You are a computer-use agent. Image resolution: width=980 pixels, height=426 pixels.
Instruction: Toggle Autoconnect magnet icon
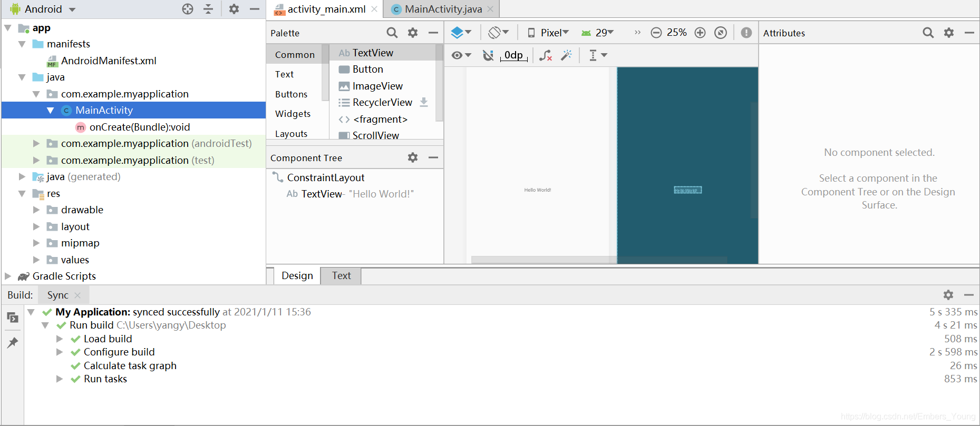coord(488,55)
